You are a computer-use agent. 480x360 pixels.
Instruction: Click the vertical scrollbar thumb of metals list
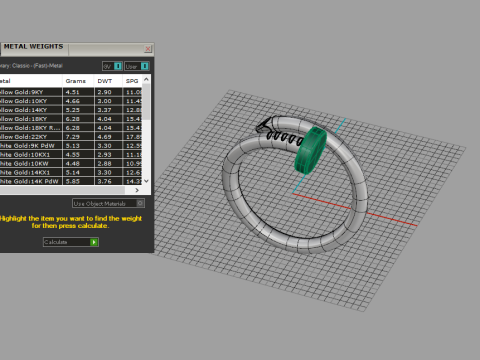[146, 101]
